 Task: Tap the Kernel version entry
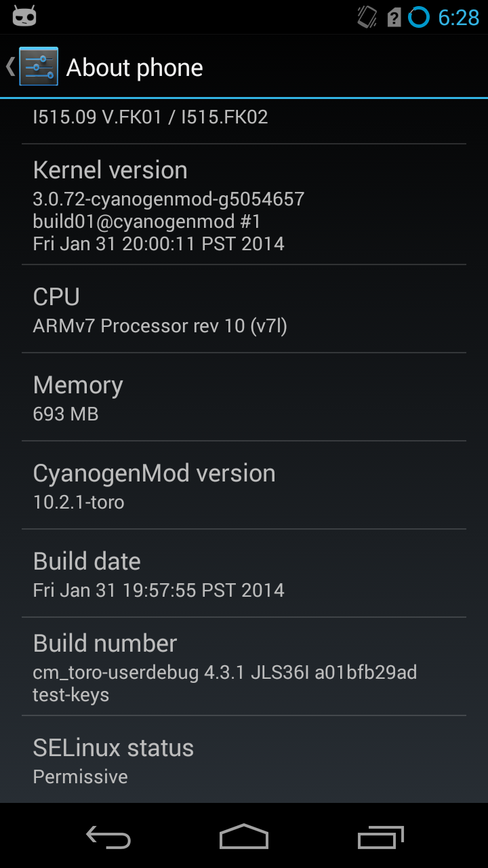244,204
